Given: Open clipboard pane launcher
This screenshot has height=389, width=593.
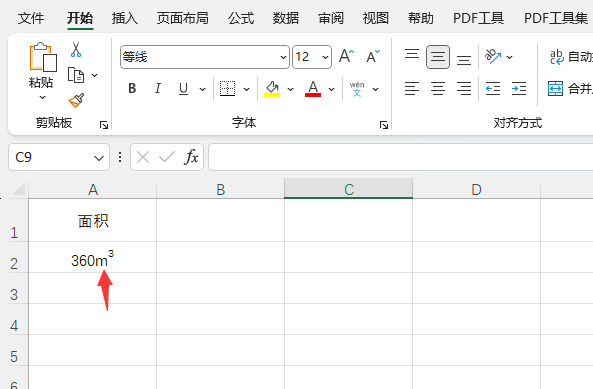Looking at the screenshot, I should tap(104, 125).
